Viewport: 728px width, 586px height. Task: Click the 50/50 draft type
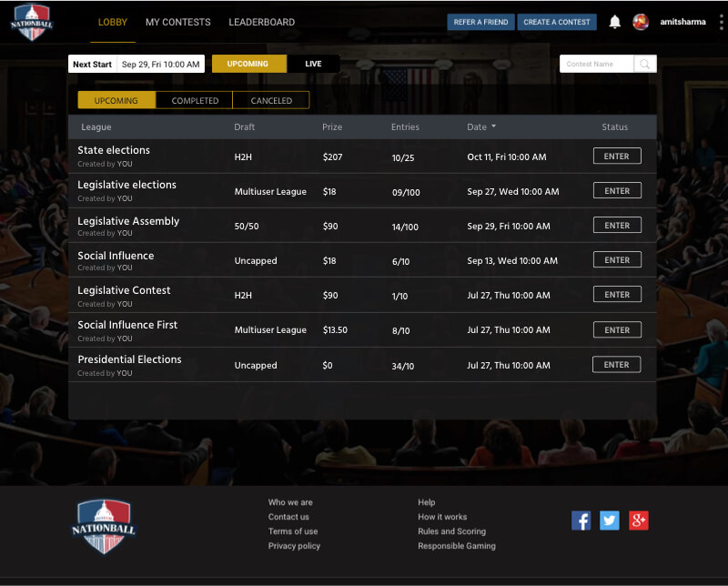(247, 227)
